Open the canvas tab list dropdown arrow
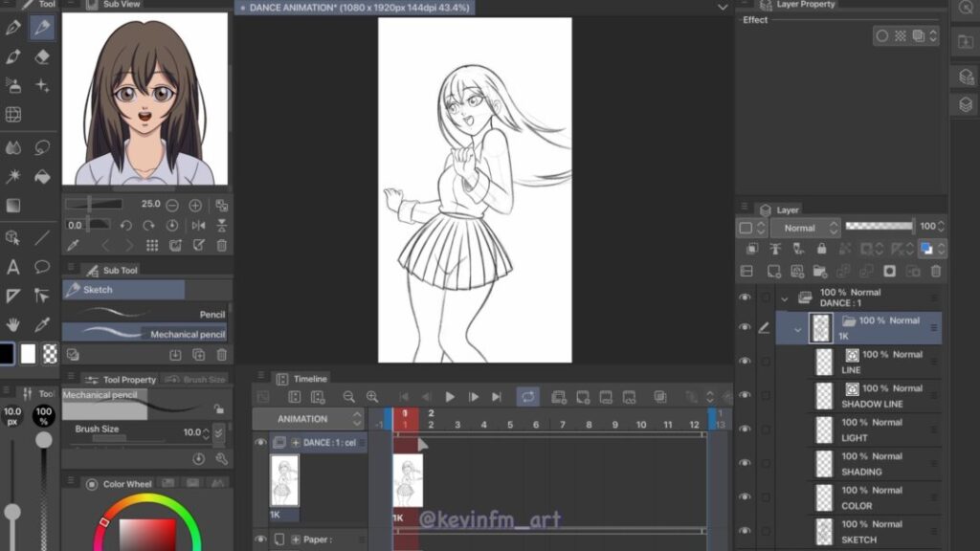Viewport: 980px width, 551px height. click(x=723, y=8)
